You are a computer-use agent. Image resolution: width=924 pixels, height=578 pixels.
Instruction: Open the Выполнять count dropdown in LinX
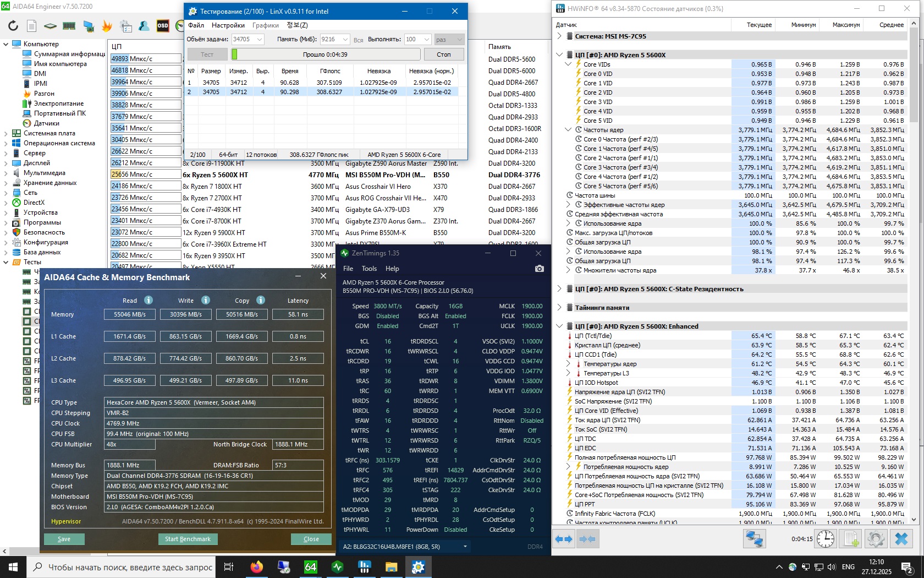tap(426, 40)
